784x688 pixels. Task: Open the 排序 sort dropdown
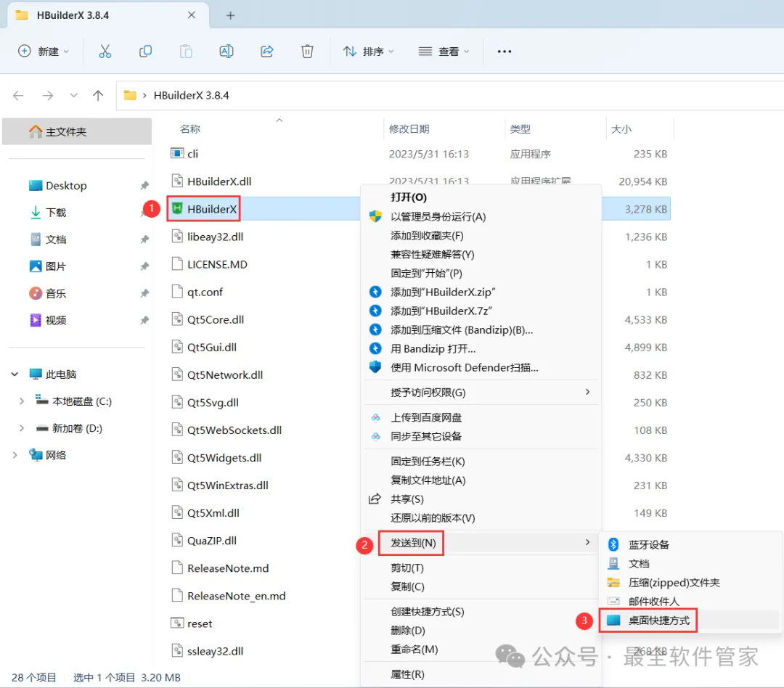pyautogui.click(x=369, y=52)
